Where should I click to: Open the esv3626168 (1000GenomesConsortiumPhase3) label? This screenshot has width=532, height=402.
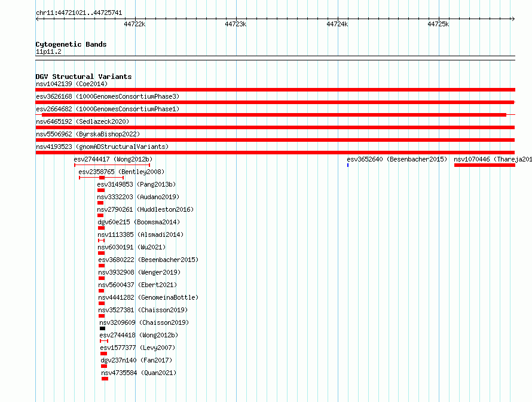pyautogui.click(x=108, y=96)
